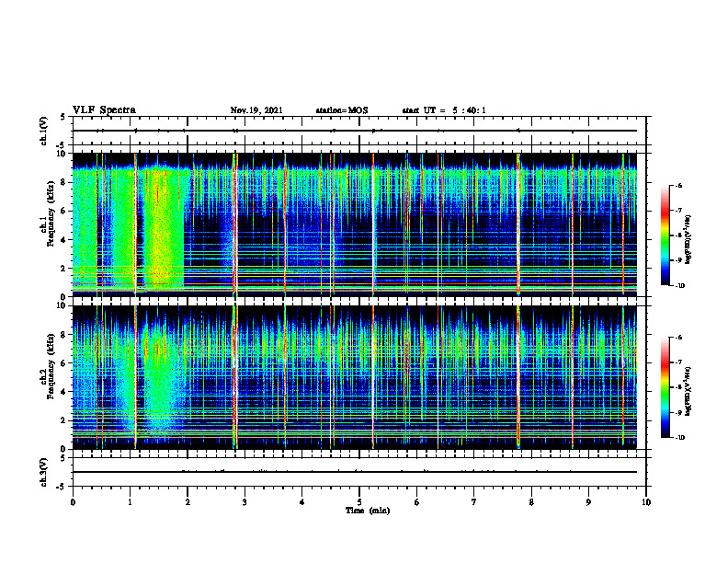728x563 pixels.
Task: Click the "8" kHz tick on ch.1 frequency axis
Action: click(64, 182)
